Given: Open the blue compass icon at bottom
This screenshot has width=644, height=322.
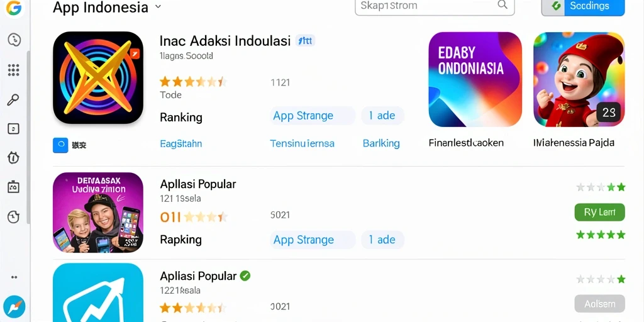Looking at the screenshot, I should click(14, 306).
